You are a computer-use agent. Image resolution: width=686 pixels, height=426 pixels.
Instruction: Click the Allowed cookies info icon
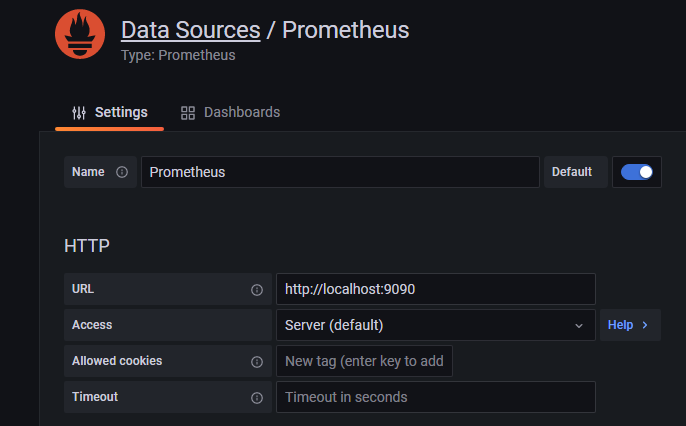[257, 362]
